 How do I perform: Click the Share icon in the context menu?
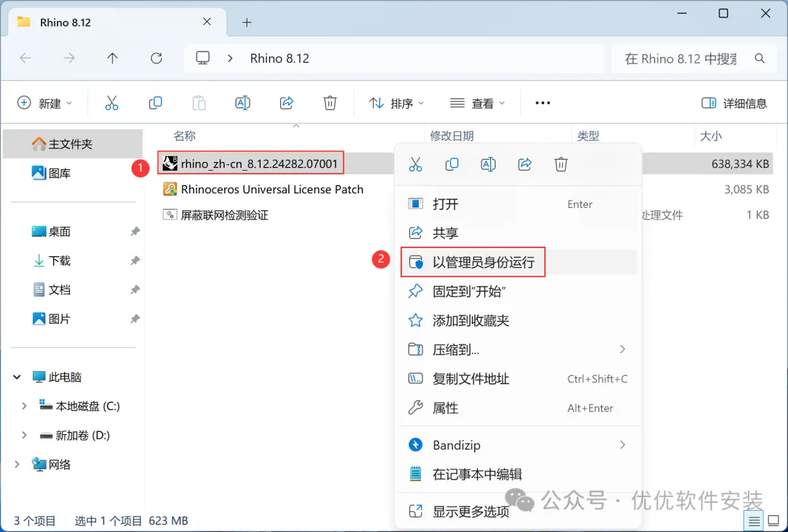click(525, 164)
